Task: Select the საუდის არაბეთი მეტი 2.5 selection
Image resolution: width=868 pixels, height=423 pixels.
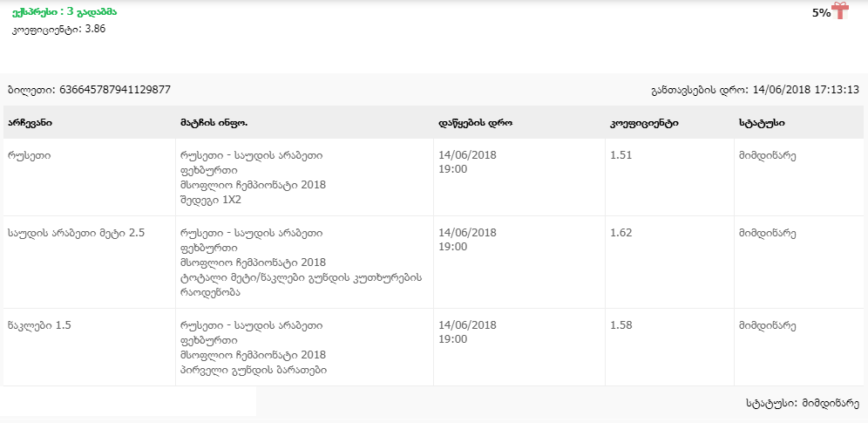Action: tap(75, 234)
